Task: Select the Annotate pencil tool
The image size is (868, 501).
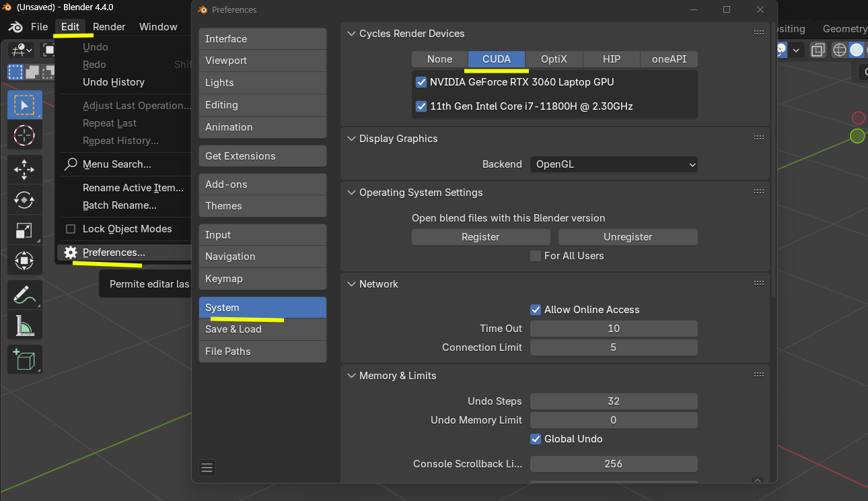Action: pyautogui.click(x=24, y=295)
